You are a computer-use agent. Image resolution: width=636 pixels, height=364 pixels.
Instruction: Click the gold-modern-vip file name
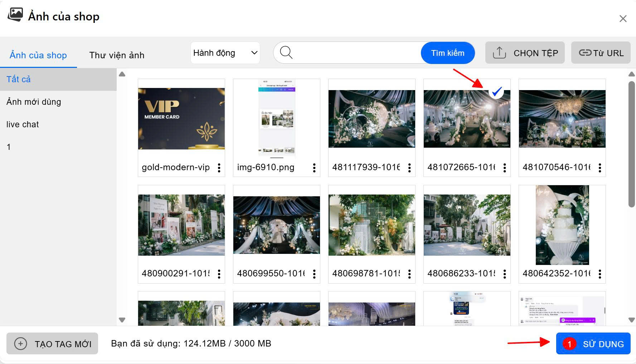(x=176, y=167)
